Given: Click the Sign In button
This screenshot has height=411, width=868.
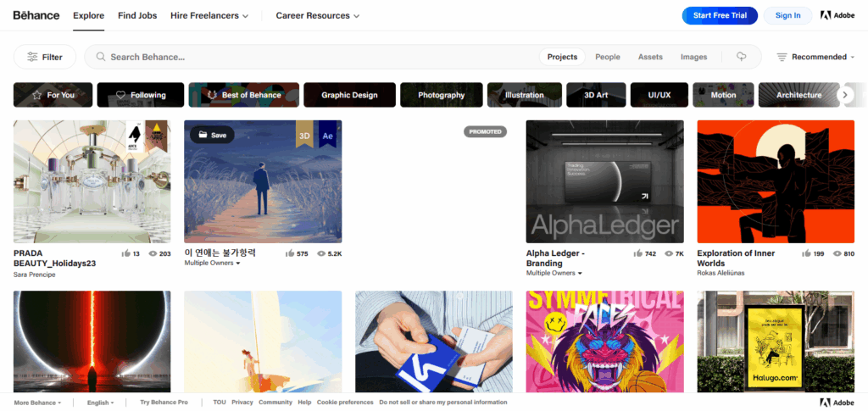Looking at the screenshot, I should pos(787,15).
